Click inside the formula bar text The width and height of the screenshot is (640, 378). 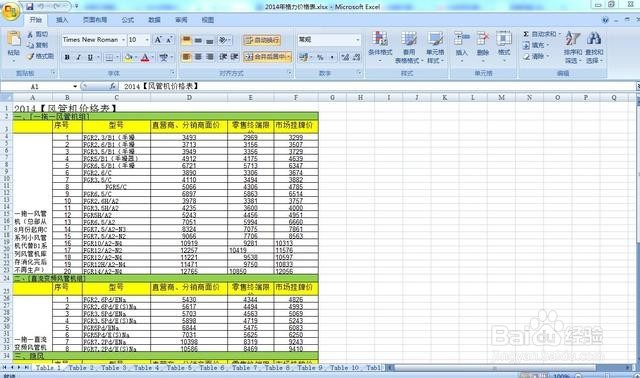point(161,86)
